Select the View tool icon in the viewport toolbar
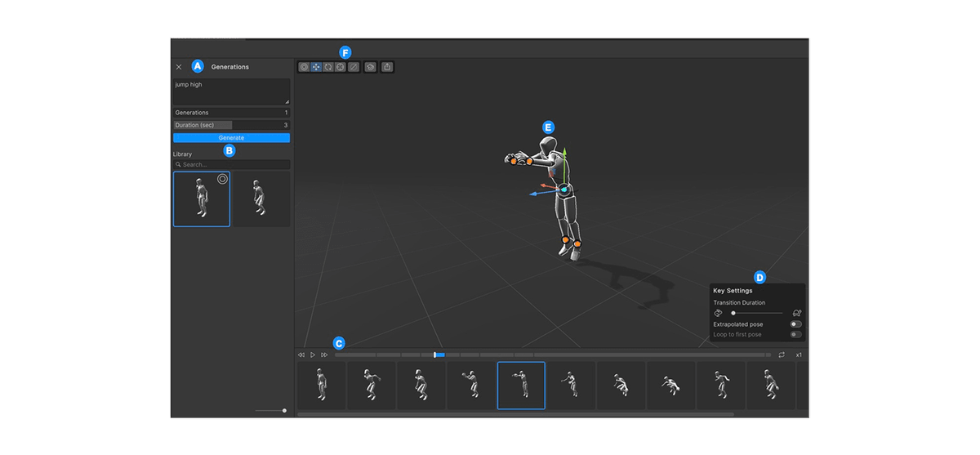 coord(304,67)
